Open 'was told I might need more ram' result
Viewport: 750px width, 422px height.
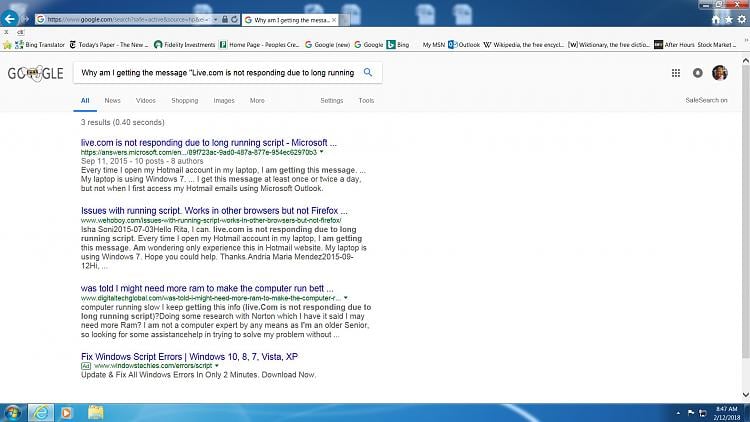click(207, 289)
